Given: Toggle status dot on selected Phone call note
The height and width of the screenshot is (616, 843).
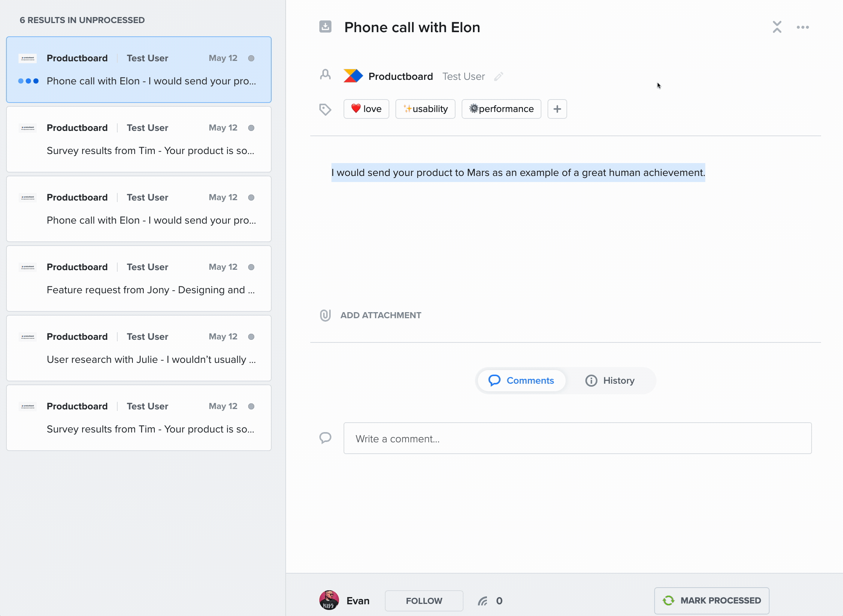Looking at the screenshot, I should click(251, 58).
